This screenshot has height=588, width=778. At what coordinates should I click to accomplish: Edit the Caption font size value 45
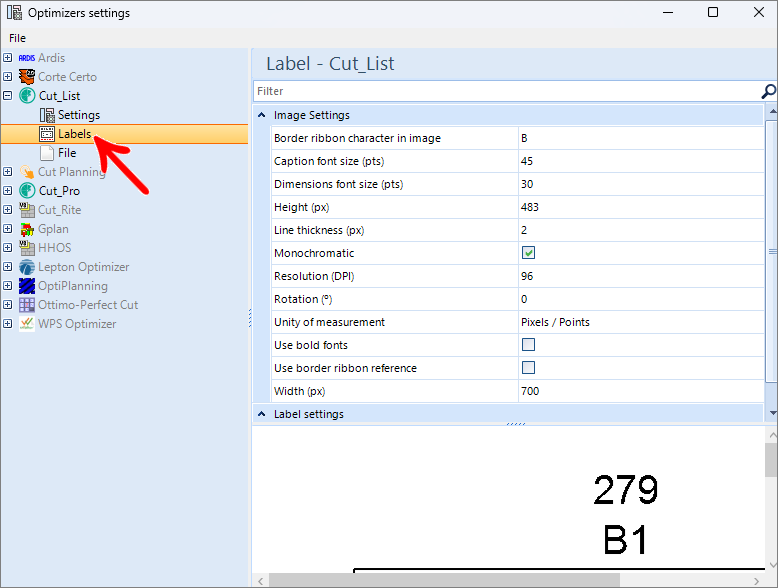click(641, 161)
